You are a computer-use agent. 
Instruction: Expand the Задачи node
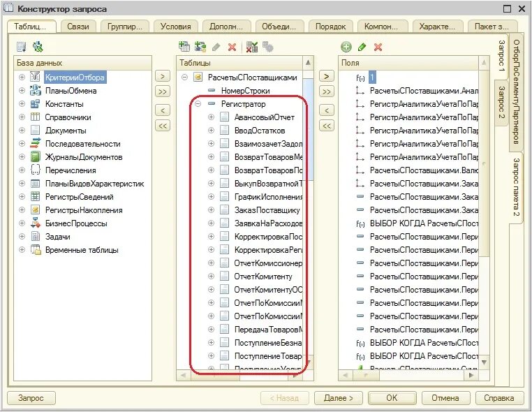point(22,236)
